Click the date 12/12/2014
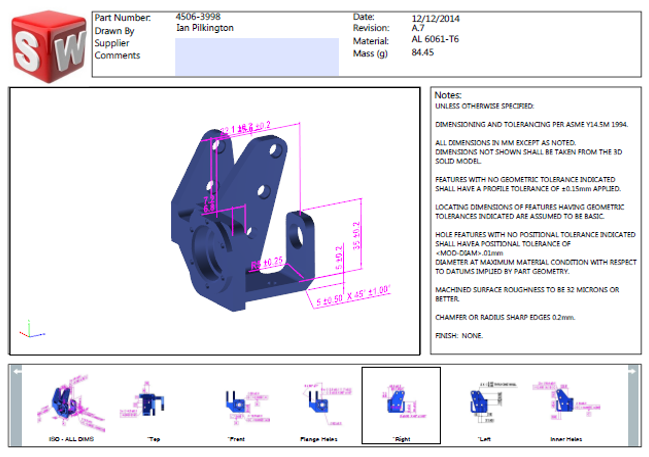This screenshot has width=649, height=457. (x=437, y=18)
